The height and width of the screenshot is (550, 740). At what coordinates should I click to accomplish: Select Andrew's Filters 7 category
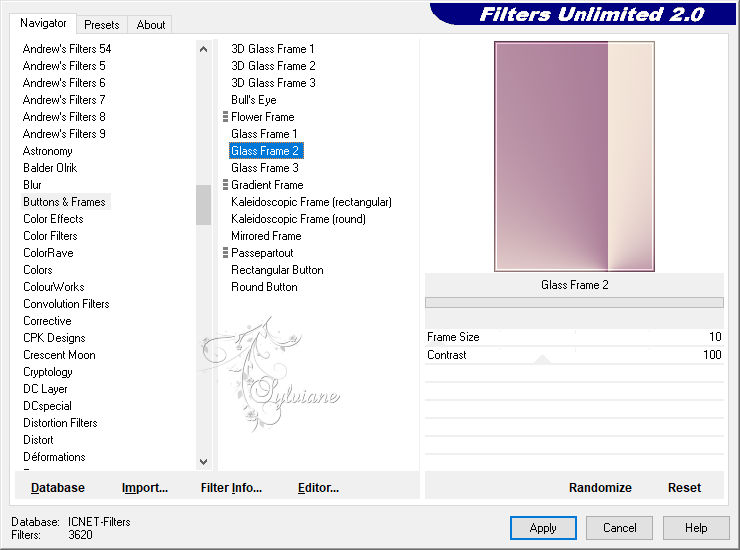64,100
